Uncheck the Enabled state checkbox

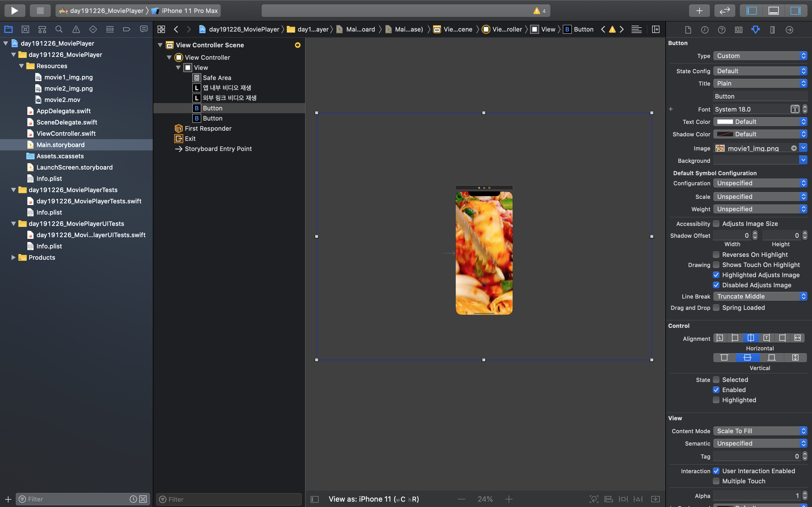(716, 390)
